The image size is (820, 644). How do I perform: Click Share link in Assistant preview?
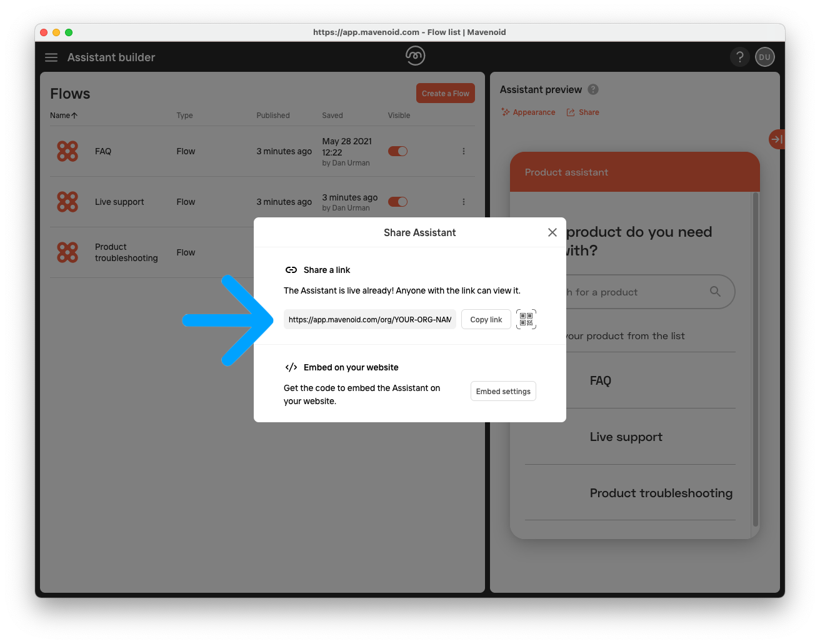tap(582, 112)
